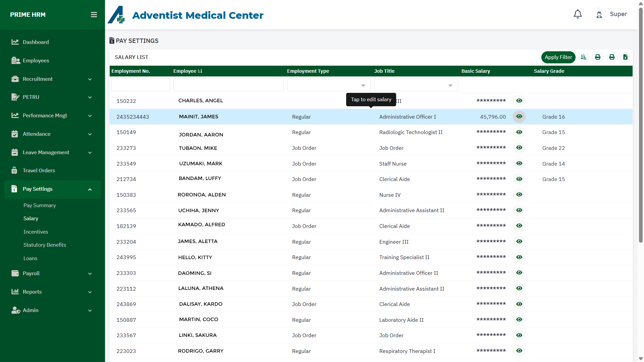This screenshot has width=644, height=362.
Task: Go to Pay Summary page
Action: [40, 205]
